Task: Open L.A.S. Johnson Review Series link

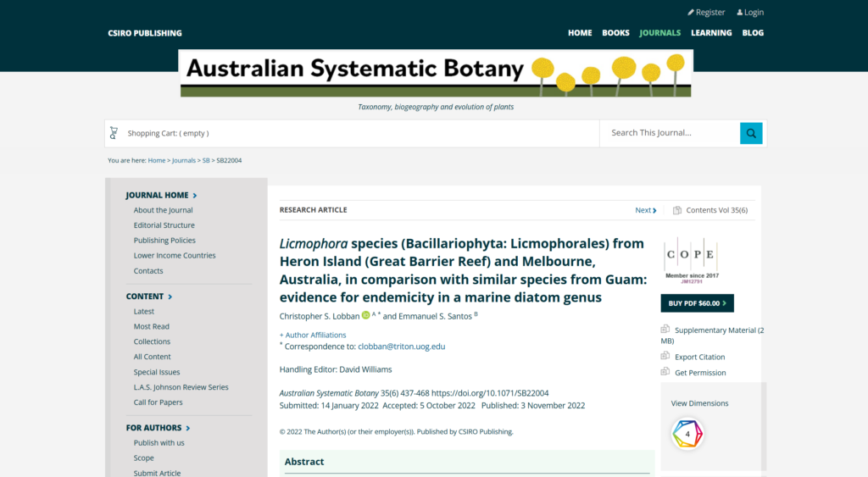Action: tap(181, 387)
